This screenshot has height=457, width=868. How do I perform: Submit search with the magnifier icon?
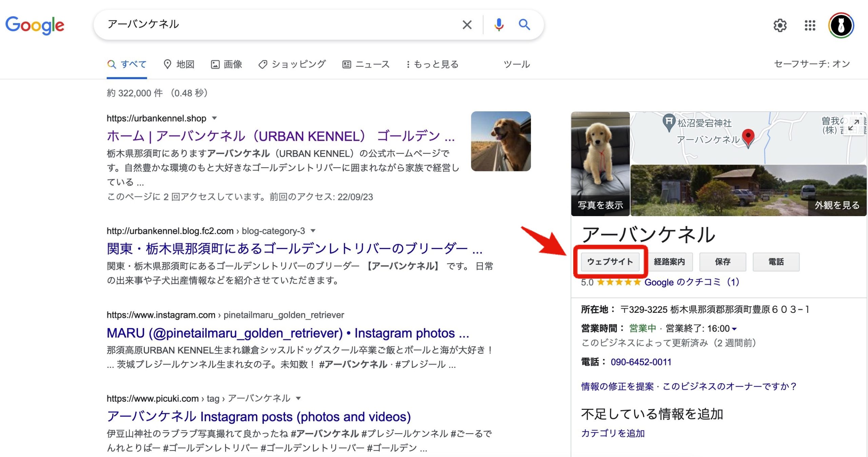[524, 24]
